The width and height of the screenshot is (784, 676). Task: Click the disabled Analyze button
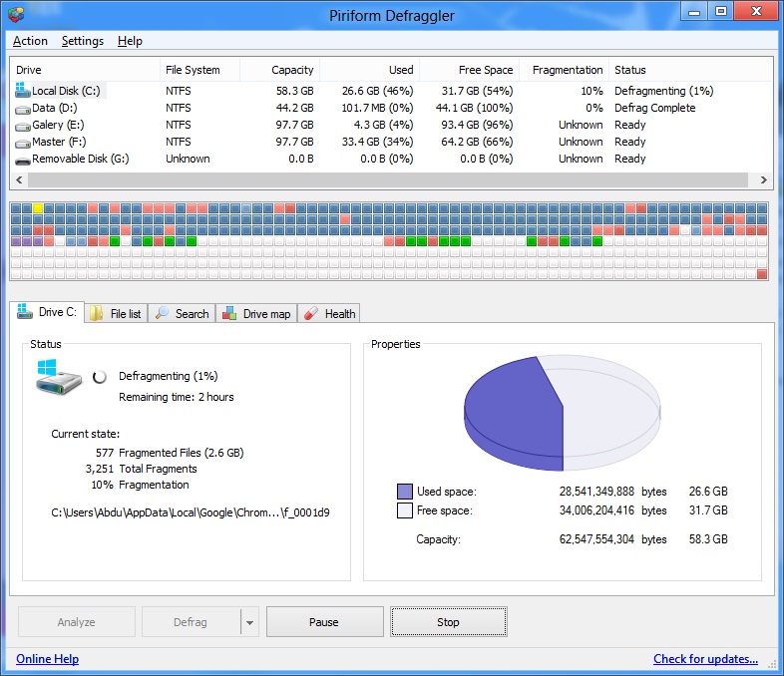pos(77,622)
